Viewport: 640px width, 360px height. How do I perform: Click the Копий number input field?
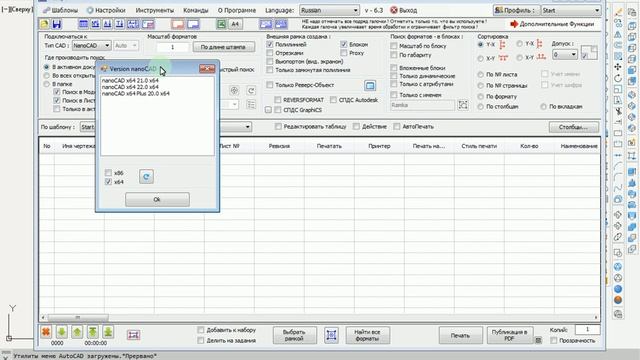[587, 329]
